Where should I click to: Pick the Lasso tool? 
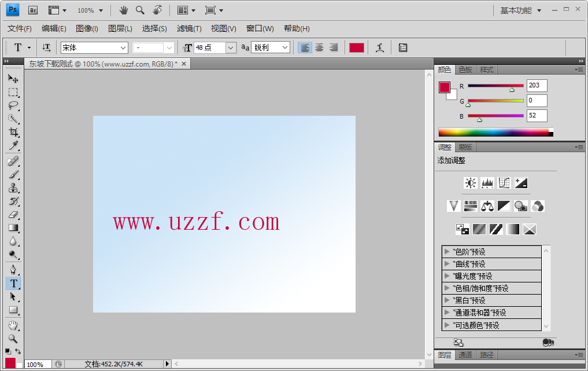(x=13, y=105)
